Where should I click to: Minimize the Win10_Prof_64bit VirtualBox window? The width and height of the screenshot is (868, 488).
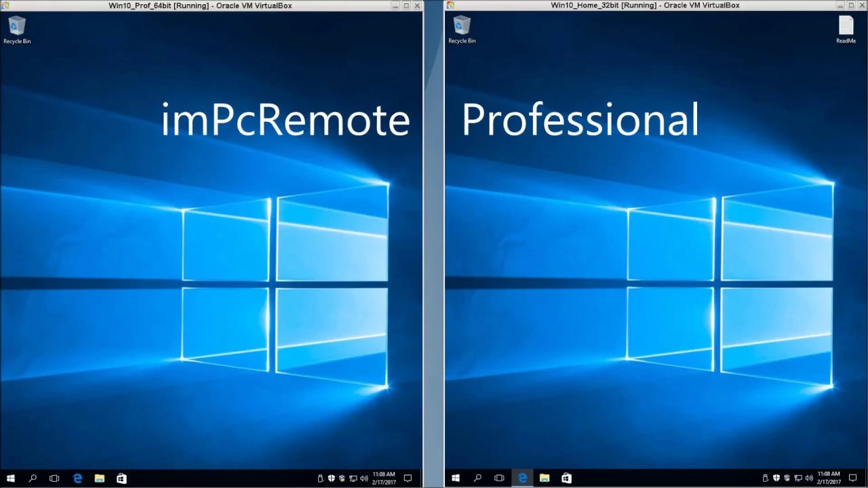point(396,5)
